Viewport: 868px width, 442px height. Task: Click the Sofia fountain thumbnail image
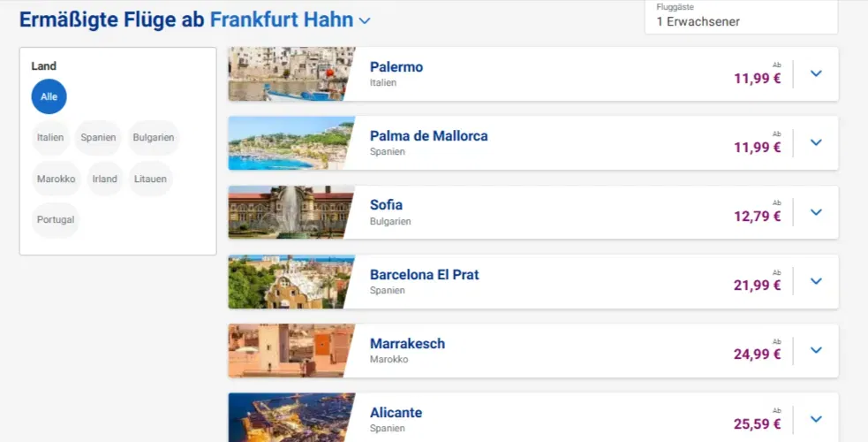pos(288,212)
